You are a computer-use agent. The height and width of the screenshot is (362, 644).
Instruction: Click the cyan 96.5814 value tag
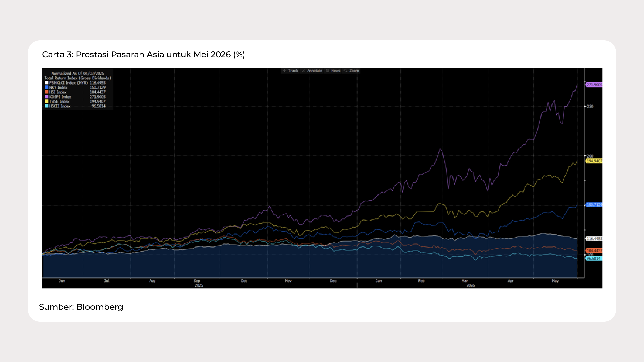pyautogui.click(x=594, y=259)
